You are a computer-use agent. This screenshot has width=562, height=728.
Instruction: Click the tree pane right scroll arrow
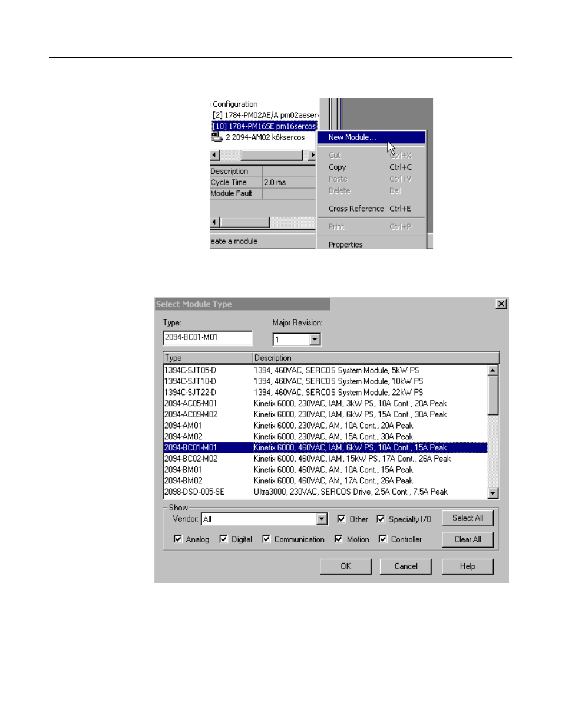click(x=312, y=155)
